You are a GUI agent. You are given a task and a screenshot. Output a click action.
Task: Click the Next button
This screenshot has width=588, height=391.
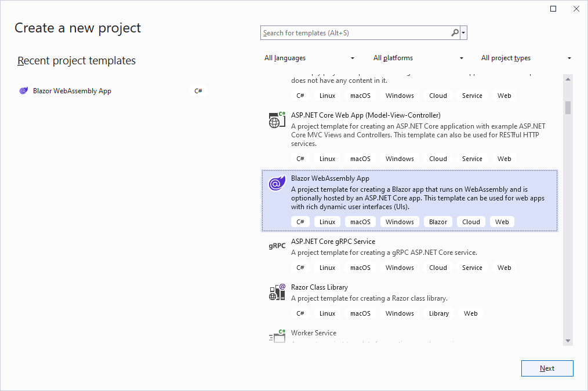[x=547, y=368]
